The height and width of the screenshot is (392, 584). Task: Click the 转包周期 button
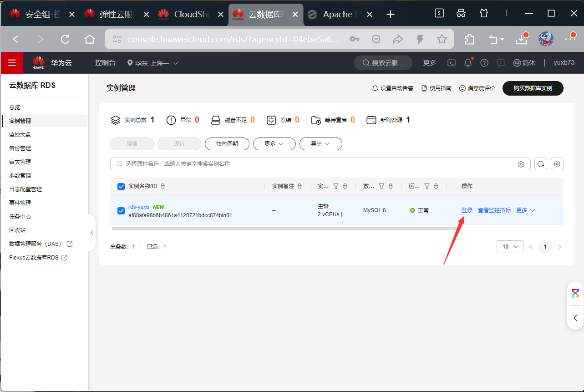[x=227, y=144]
